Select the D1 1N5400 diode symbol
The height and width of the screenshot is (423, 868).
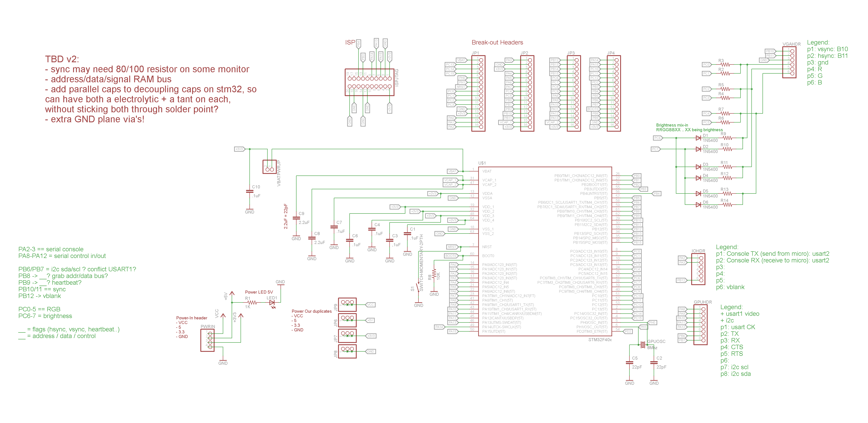click(698, 138)
